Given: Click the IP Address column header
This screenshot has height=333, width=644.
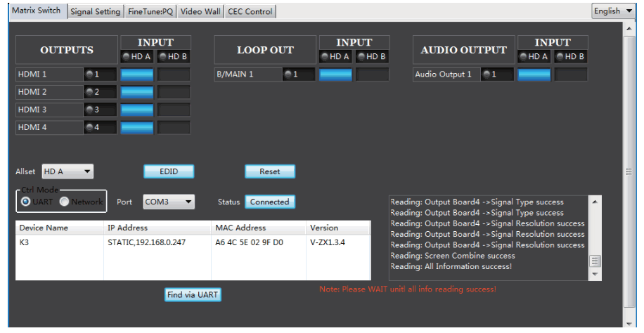Looking at the screenshot, I should [157, 228].
